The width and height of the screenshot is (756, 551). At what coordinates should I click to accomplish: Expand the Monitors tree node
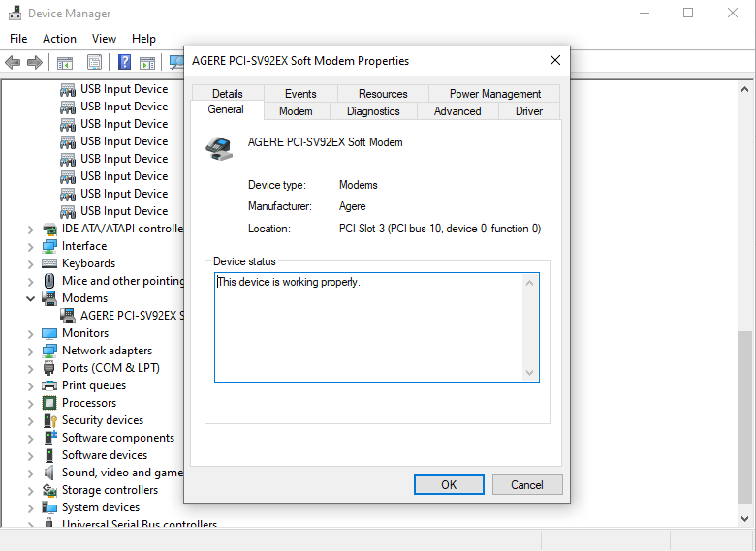30,334
